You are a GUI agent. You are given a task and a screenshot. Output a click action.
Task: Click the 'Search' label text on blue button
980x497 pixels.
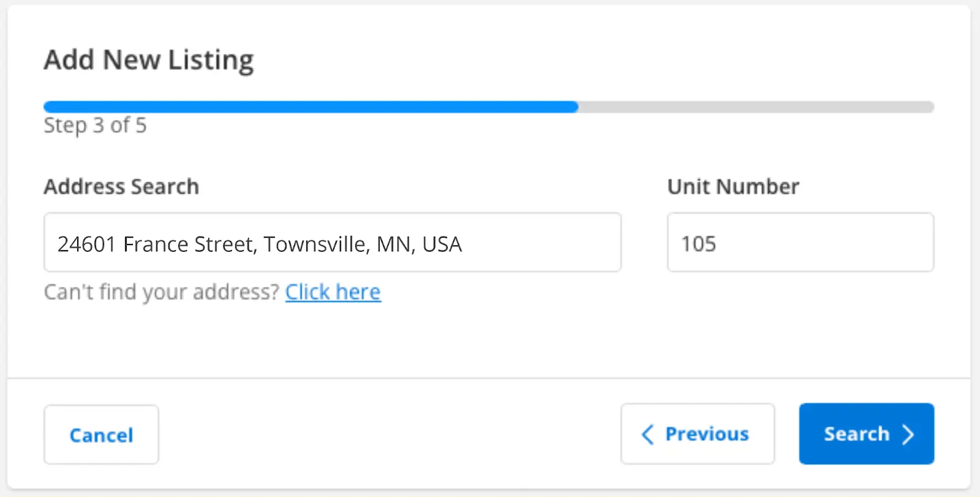pos(856,434)
